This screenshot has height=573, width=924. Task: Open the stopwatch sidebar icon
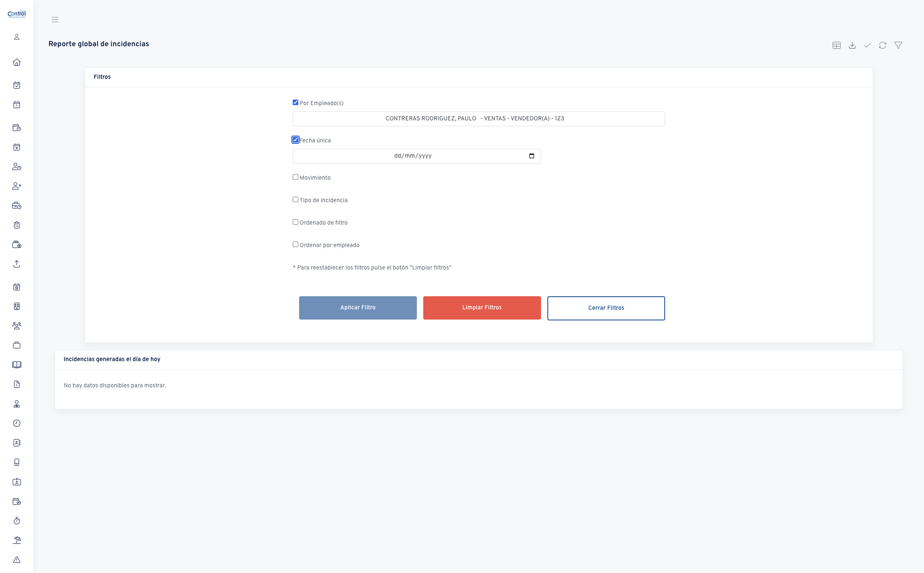[17, 521]
